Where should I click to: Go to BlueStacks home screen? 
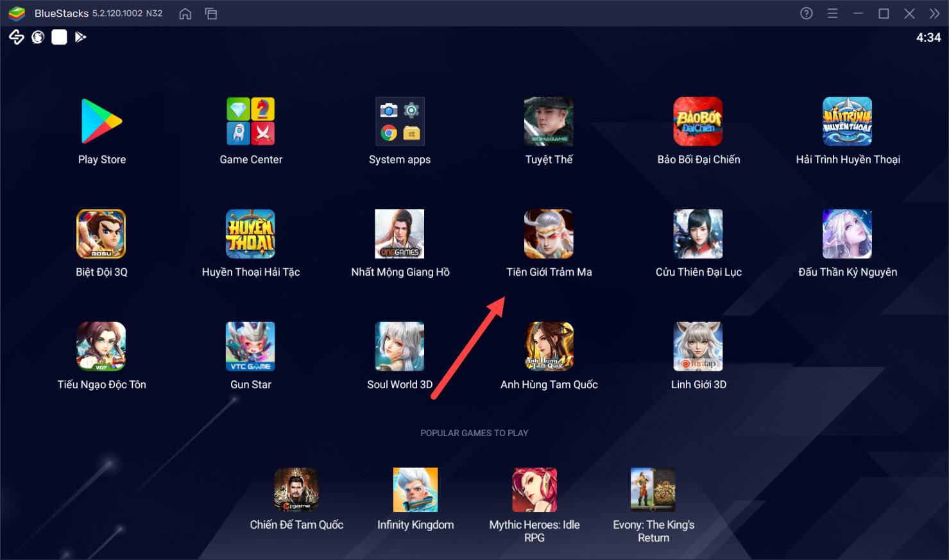point(185,13)
